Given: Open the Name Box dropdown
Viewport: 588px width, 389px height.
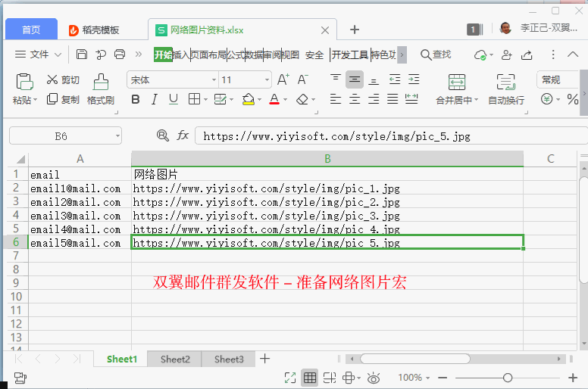Looking at the screenshot, I should coord(117,136).
